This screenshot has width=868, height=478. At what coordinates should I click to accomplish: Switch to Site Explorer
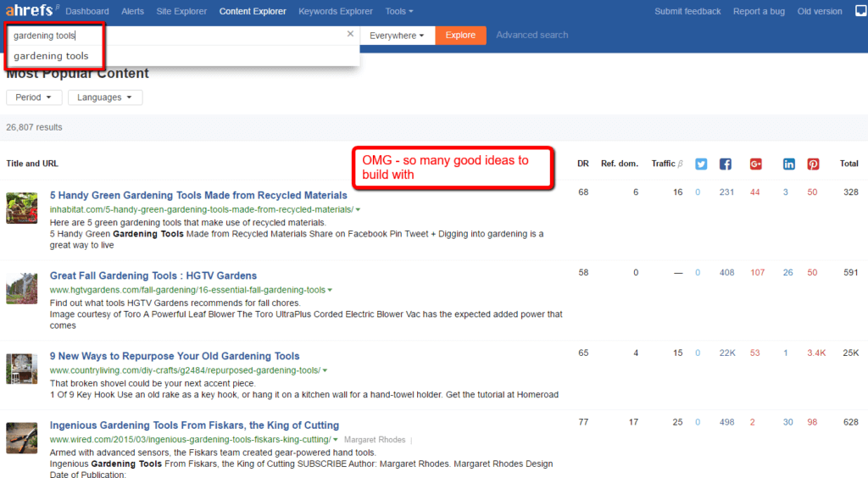coord(181,11)
